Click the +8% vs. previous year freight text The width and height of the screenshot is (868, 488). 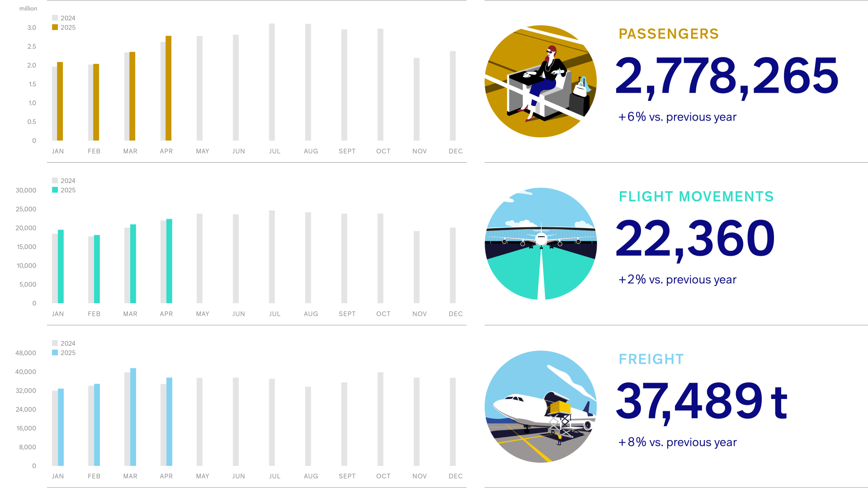pyautogui.click(x=677, y=442)
